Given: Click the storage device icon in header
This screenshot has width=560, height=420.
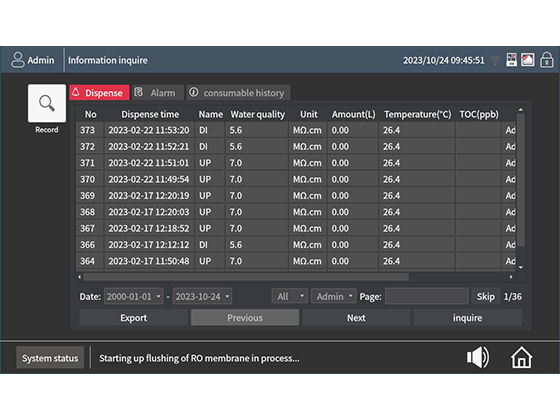Looking at the screenshot, I should [511, 60].
